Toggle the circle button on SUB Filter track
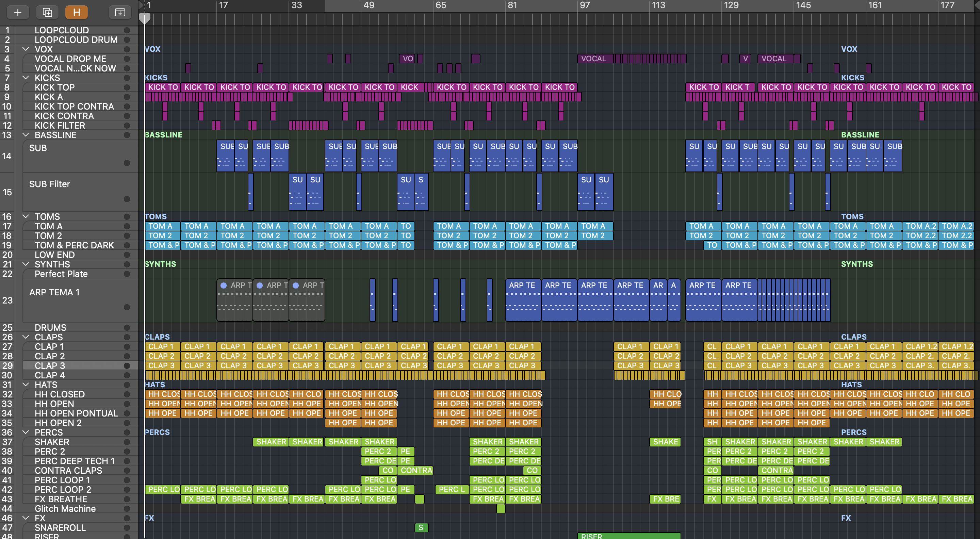The width and height of the screenshot is (980, 539). tap(127, 199)
